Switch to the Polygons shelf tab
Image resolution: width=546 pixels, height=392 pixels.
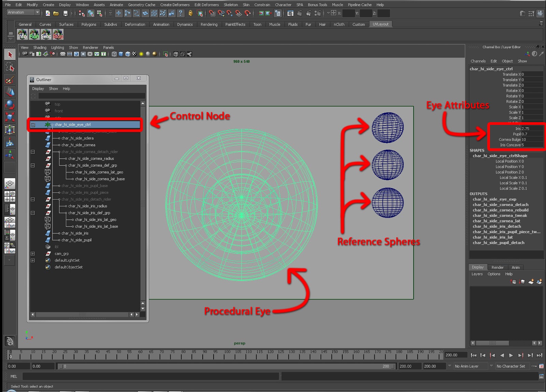click(x=88, y=24)
